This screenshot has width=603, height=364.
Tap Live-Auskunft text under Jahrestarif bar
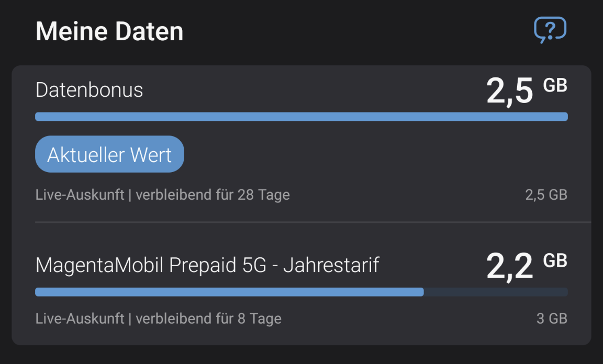[x=80, y=318]
